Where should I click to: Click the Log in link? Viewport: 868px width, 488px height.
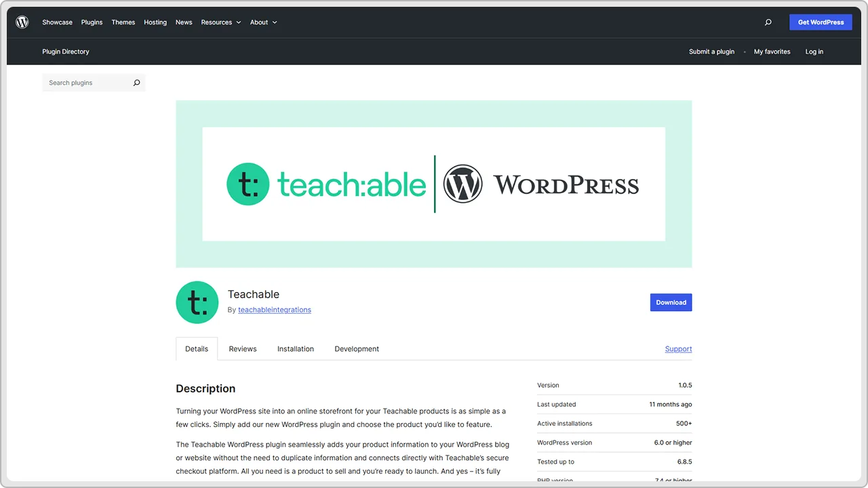(814, 52)
